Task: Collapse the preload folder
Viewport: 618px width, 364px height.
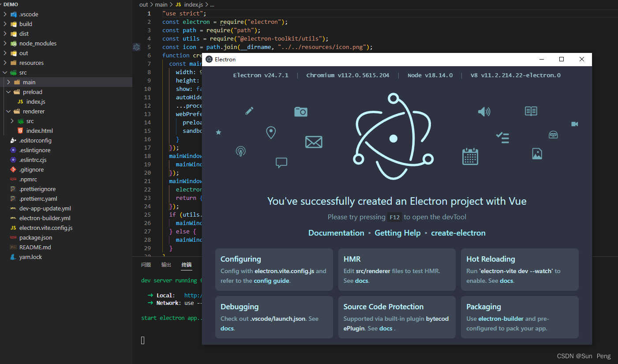Action: [x=8, y=92]
